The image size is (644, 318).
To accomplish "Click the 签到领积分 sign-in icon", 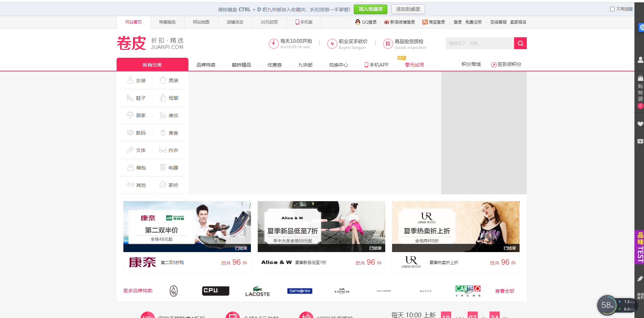I will pyautogui.click(x=494, y=65).
